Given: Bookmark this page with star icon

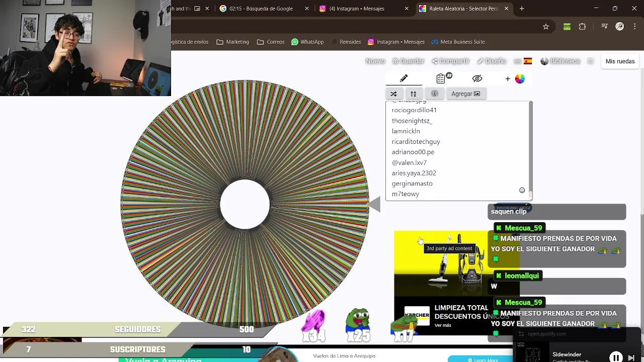Looking at the screenshot, I should (x=546, y=27).
